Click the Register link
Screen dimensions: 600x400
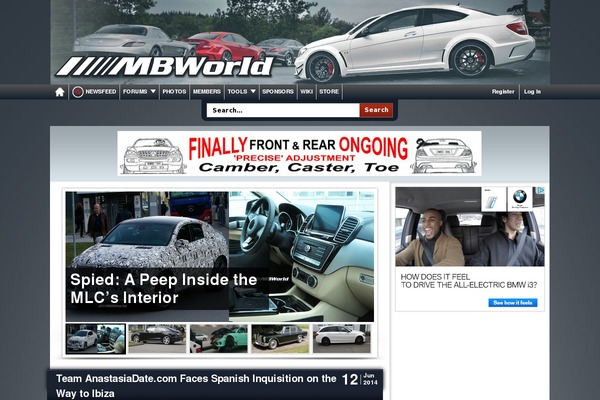(503, 92)
